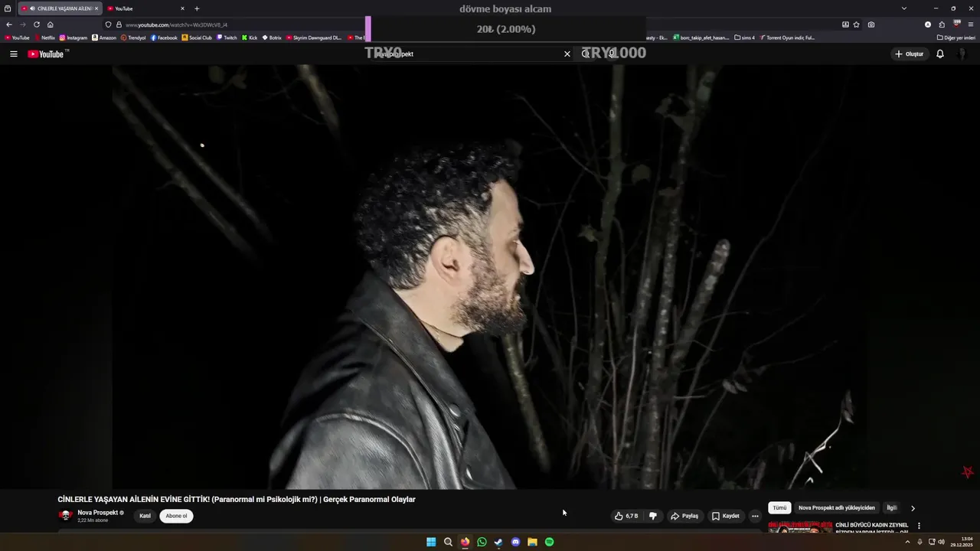The height and width of the screenshot is (551, 980).
Task: Click the Oluştur create button
Action: [909, 54]
